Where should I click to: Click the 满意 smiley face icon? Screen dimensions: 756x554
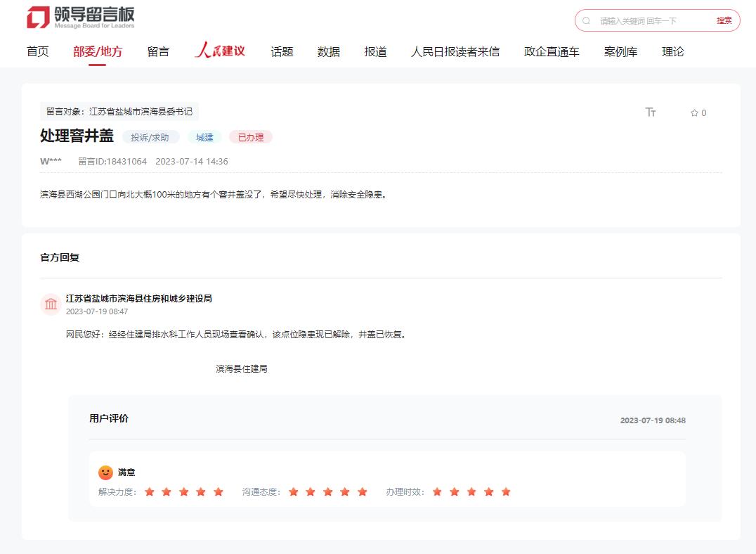pos(105,472)
